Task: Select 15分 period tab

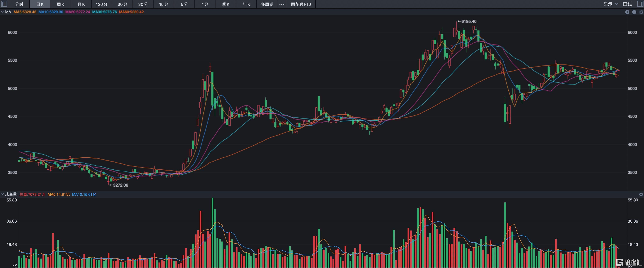Action: pos(163,4)
